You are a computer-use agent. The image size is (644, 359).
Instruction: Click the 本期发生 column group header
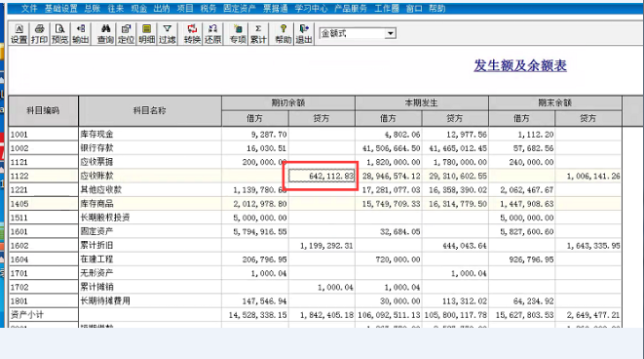[x=422, y=102]
